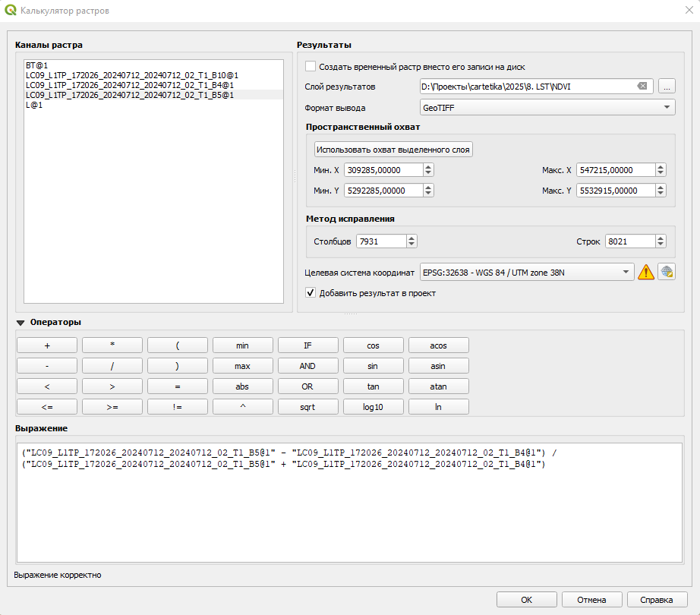Insert the asin function
Screen dimensions: 700x615
[x=438, y=366]
